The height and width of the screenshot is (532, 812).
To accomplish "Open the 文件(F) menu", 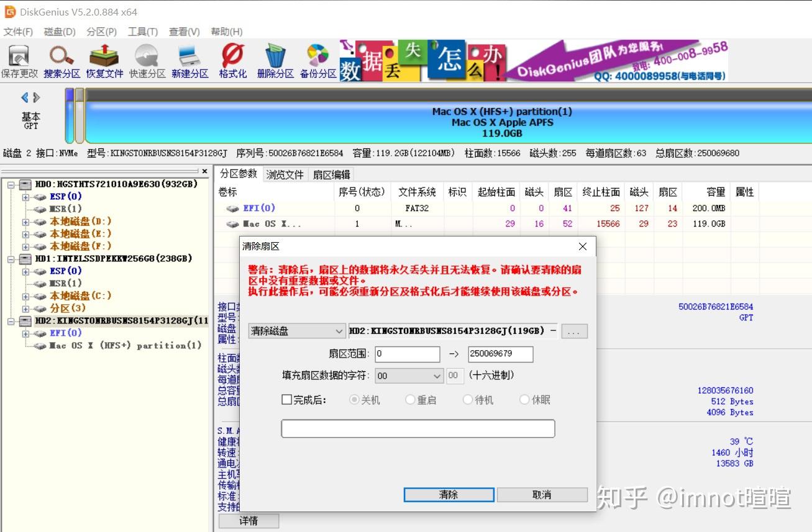I will 19,32.
